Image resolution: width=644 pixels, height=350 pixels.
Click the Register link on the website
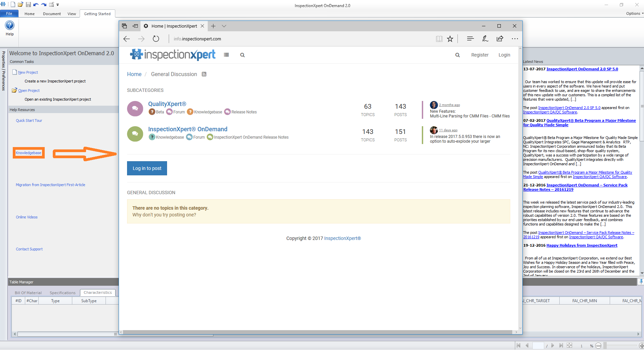(x=480, y=55)
